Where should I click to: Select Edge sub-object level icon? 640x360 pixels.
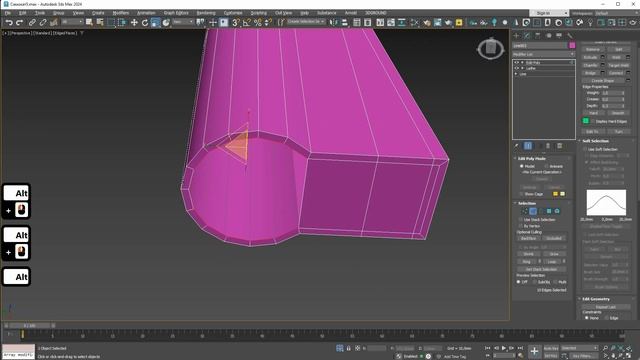tap(533, 211)
